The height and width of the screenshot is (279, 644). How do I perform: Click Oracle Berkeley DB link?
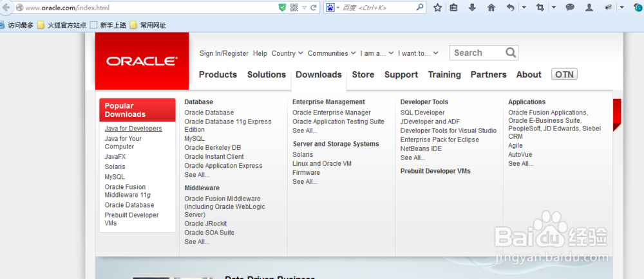tap(213, 147)
